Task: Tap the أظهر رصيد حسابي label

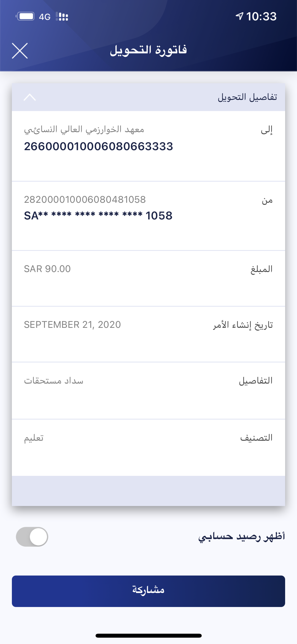Action: point(242,537)
